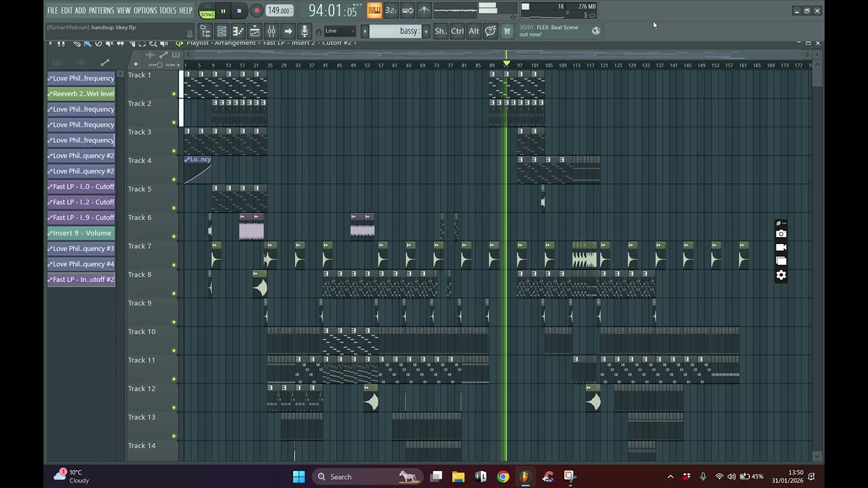Click the screenshot camera icon in capture overlay

(781, 234)
